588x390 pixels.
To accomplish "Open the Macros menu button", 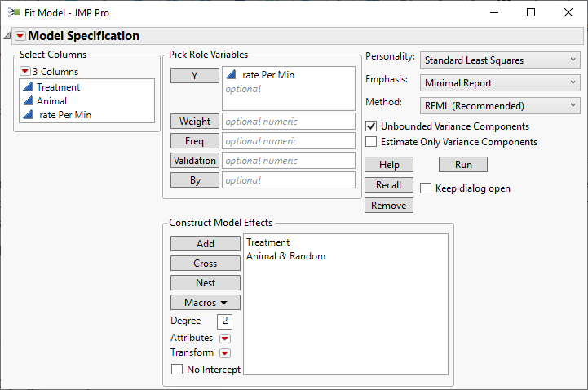I will pyautogui.click(x=206, y=303).
